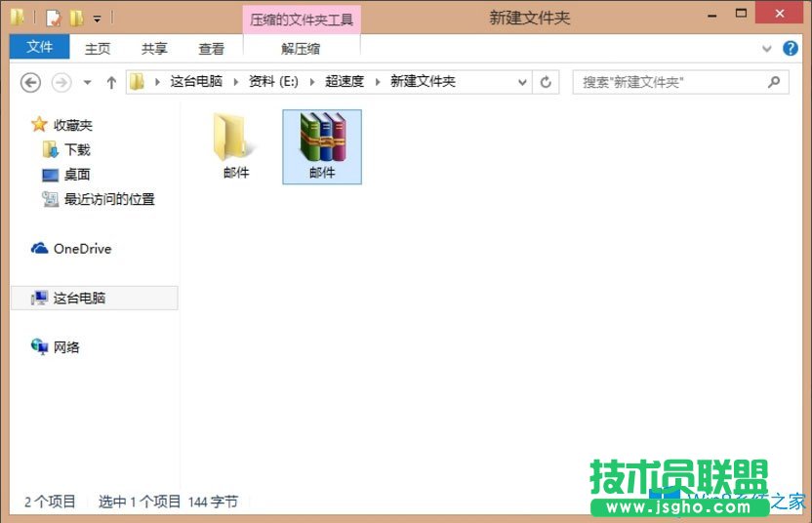Image resolution: width=812 pixels, height=523 pixels.
Task: Click the Back navigation arrow
Action: [x=30, y=82]
